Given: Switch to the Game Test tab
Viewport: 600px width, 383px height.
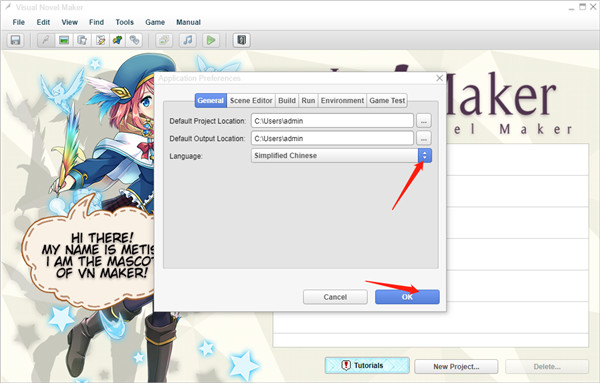Looking at the screenshot, I should click(387, 101).
